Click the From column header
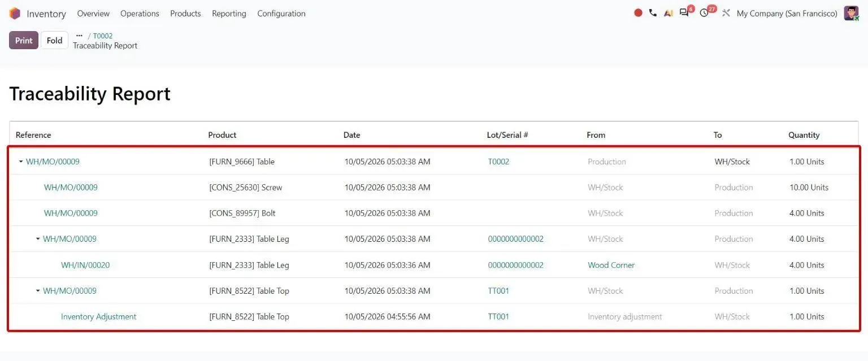This screenshot has height=361, width=868. (x=596, y=135)
